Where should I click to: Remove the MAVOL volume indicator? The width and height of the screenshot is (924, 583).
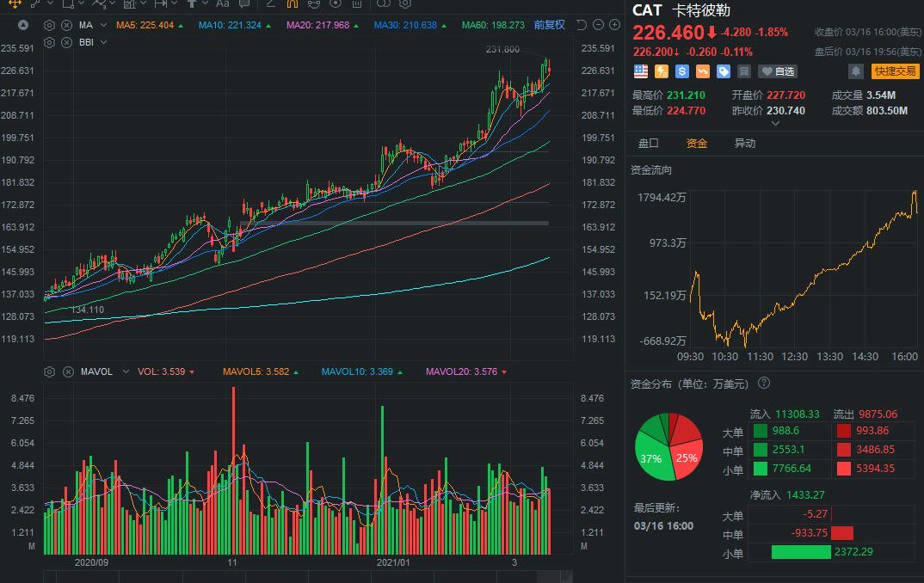[x=68, y=371]
